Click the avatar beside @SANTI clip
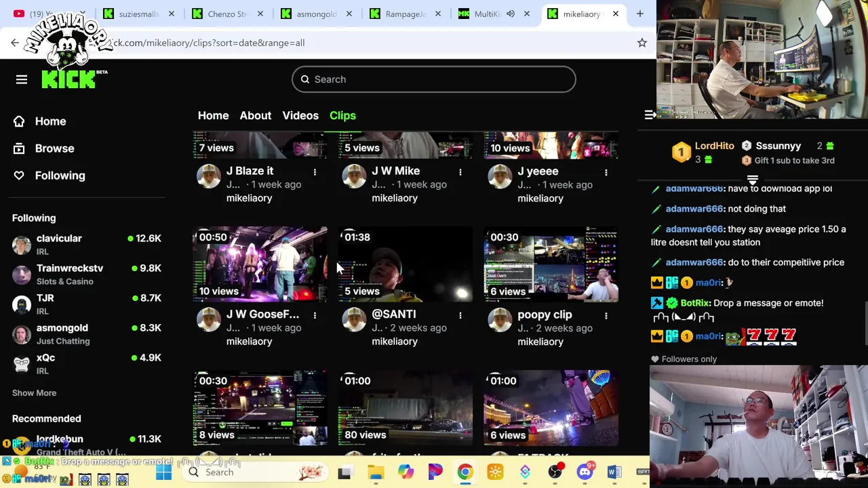The width and height of the screenshot is (868, 488). [x=355, y=319]
